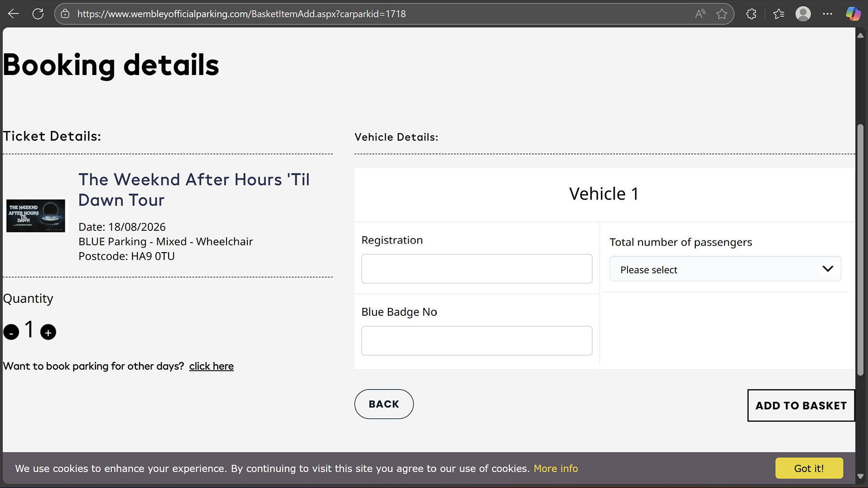Select 'The Weeknd After Hours 'Til Dawn Tour' title
Screen dimensions: 868x488
(x=194, y=190)
